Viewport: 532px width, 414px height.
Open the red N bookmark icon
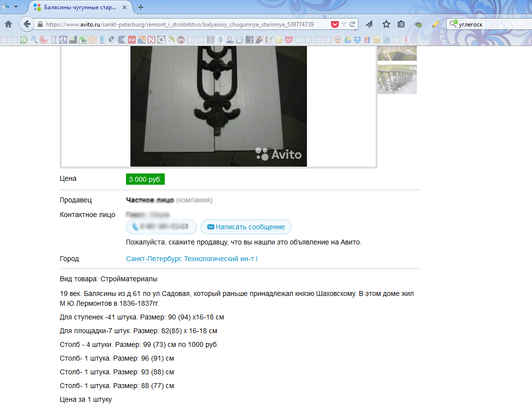point(152,40)
